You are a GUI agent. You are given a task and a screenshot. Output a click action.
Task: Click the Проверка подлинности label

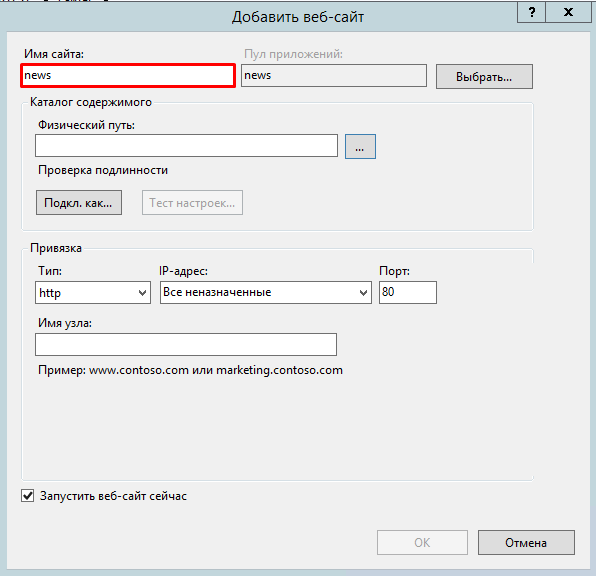103,170
